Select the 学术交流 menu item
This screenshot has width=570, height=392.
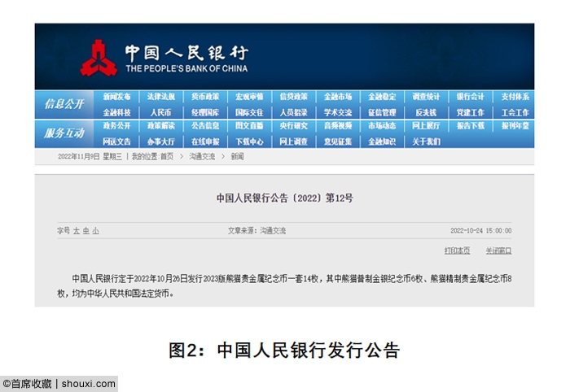338,112
